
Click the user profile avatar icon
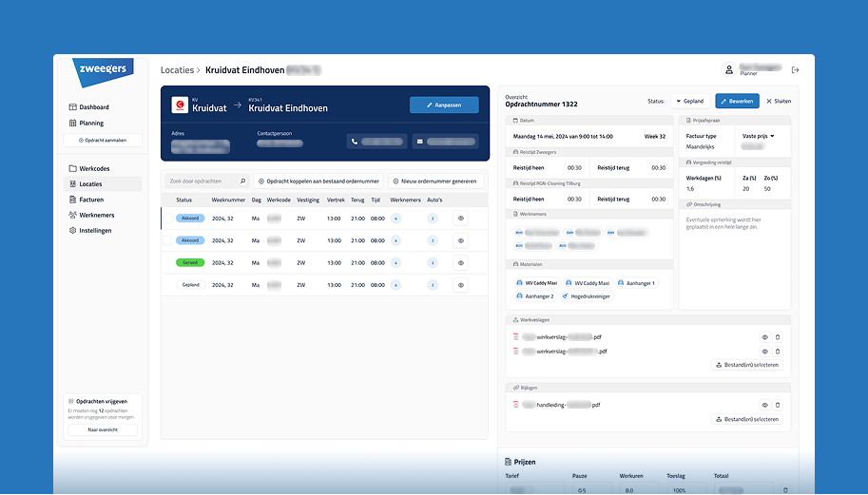(729, 69)
